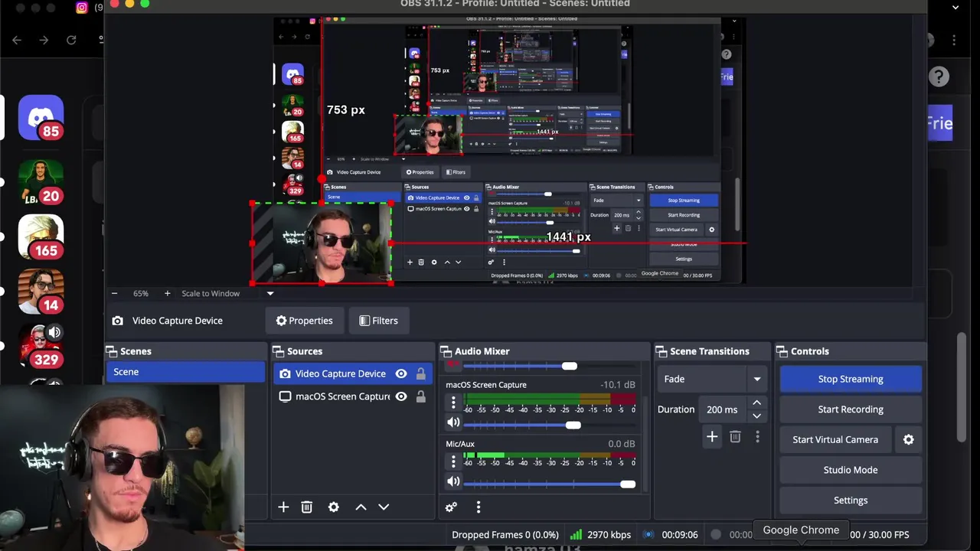Open Filters for selected source
Image resolution: width=980 pixels, height=551 pixels.
[x=379, y=321]
